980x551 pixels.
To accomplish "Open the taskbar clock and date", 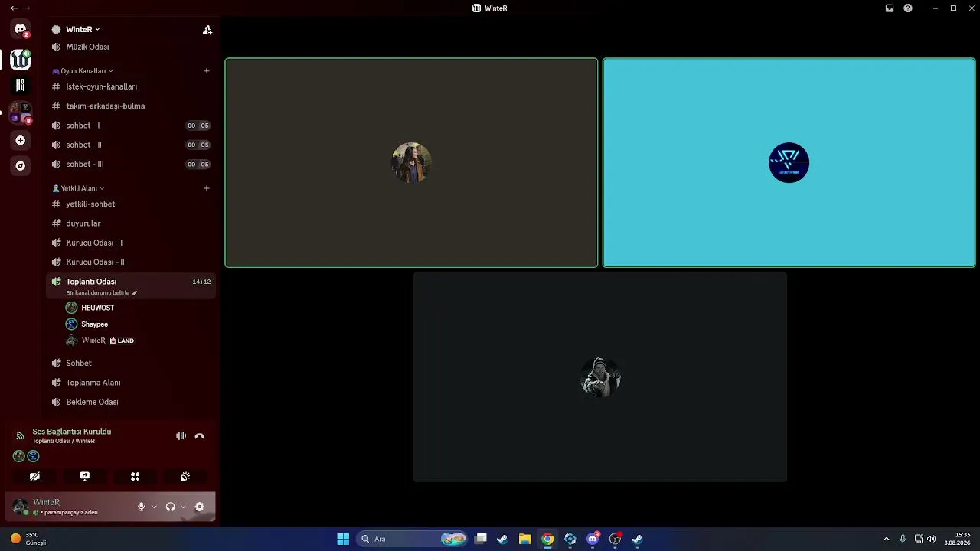I will pos(958,539).
